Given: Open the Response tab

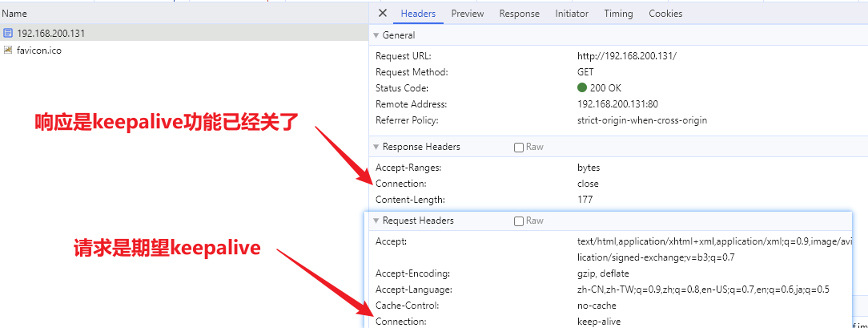Looking at the screenshot, I should click(x=519, y=14).
